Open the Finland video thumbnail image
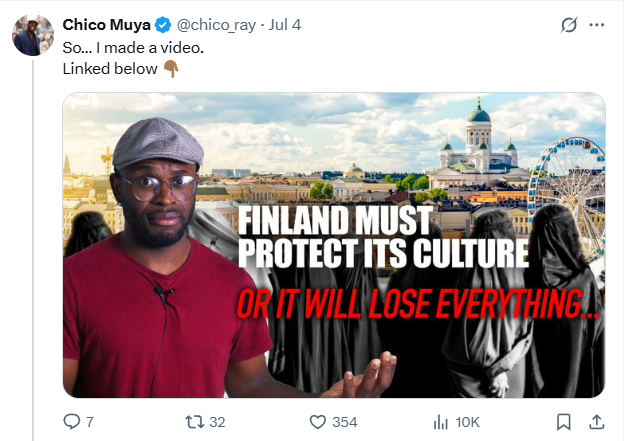 click(333, 245)
